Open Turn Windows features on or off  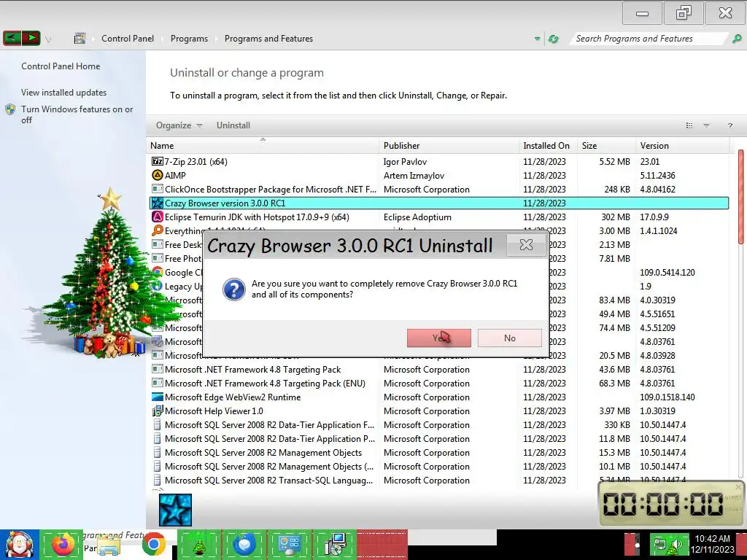click(x=77, y=114)
